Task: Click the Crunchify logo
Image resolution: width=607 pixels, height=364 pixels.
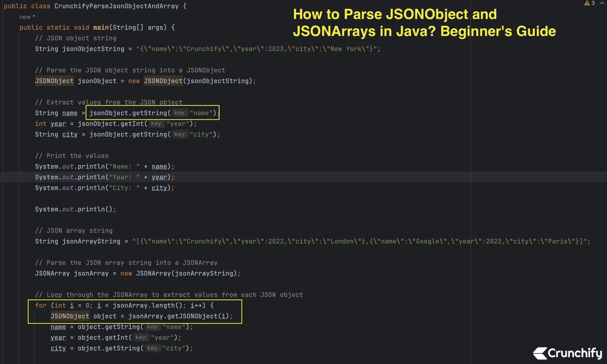Action: (567, 353)
